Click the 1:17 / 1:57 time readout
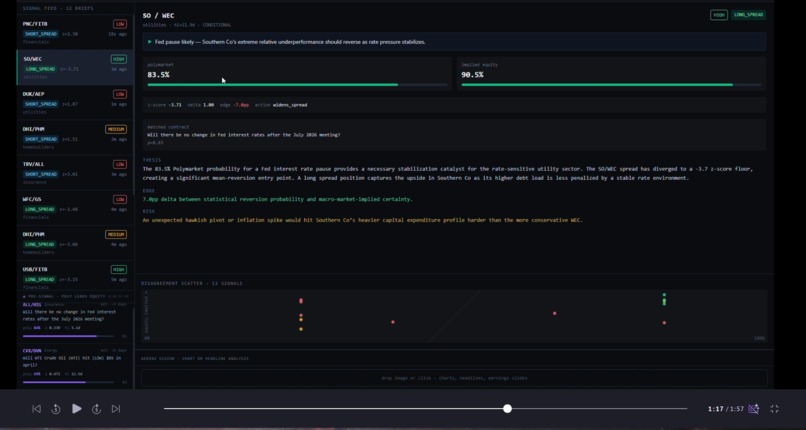Screen dimensions: 806x430 (726, 409)
